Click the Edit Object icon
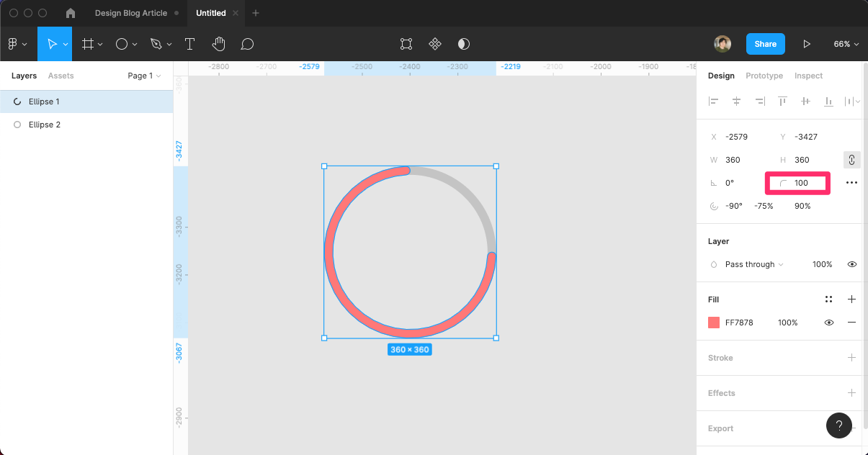Image resolution: width=868 pixels, height=455 pixels. [x=406, y=44]
